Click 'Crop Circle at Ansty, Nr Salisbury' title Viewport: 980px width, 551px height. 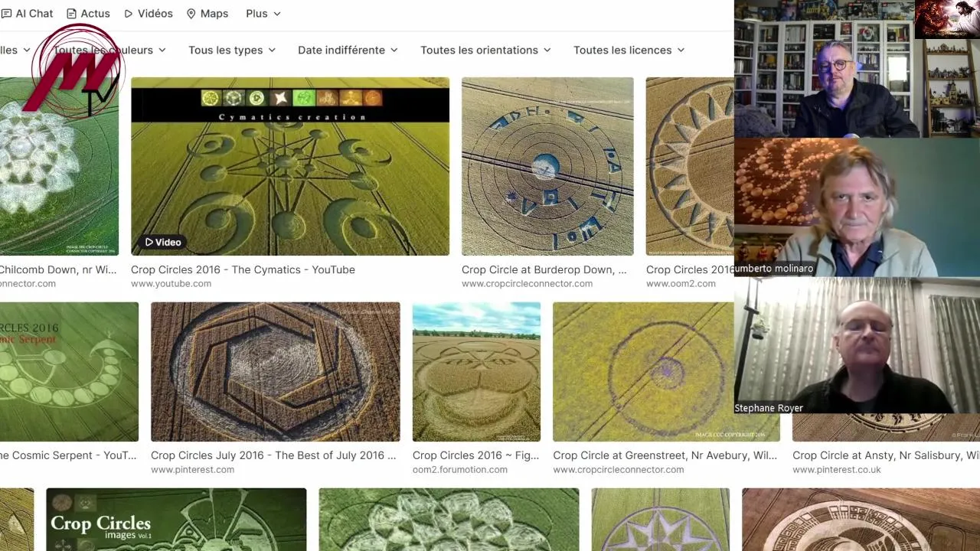886,455
